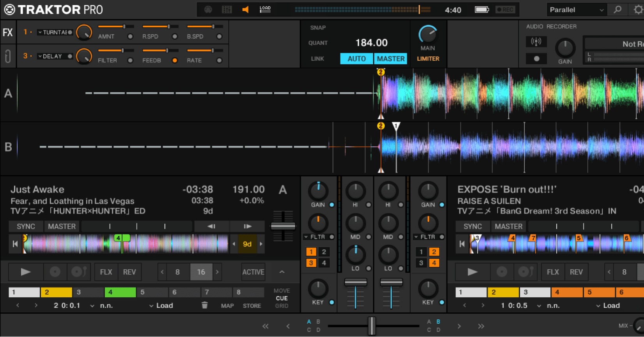Click the battery status icon
Viewport: 644px width, 337px height.
click(482, 9)
